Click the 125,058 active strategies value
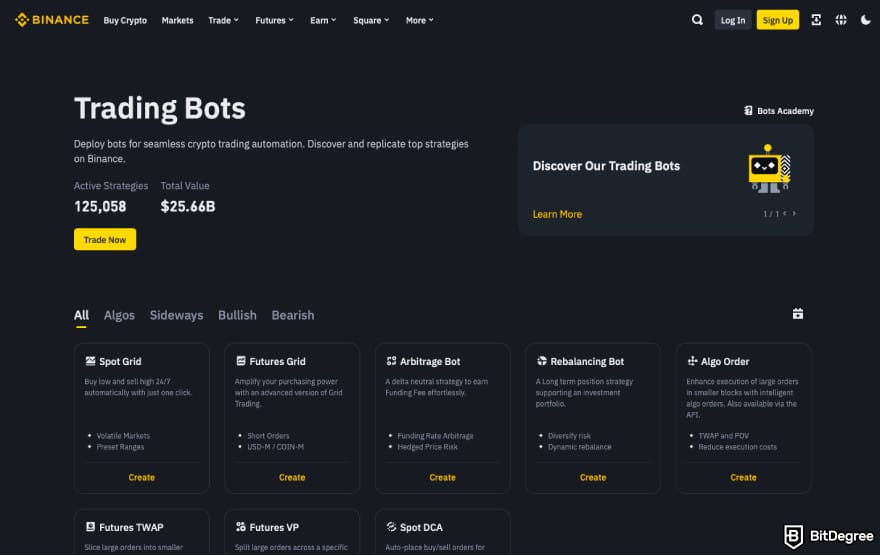The height and width of the screenshot is (556, 880). click(100, 206)
